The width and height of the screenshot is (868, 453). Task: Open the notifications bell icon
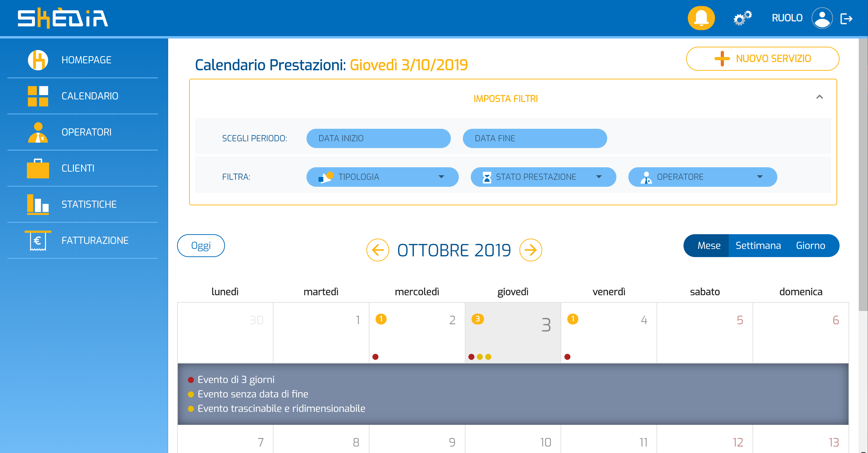tap(701, 18)
